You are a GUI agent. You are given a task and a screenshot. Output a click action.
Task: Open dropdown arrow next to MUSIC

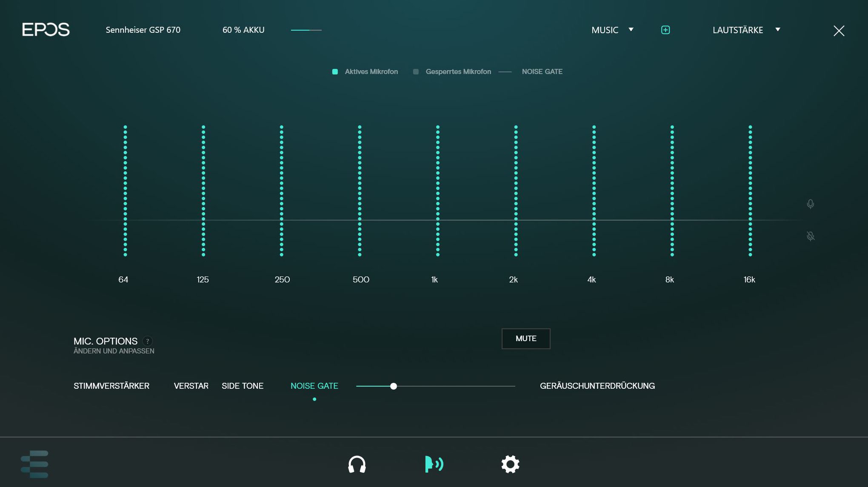point(631,30)
